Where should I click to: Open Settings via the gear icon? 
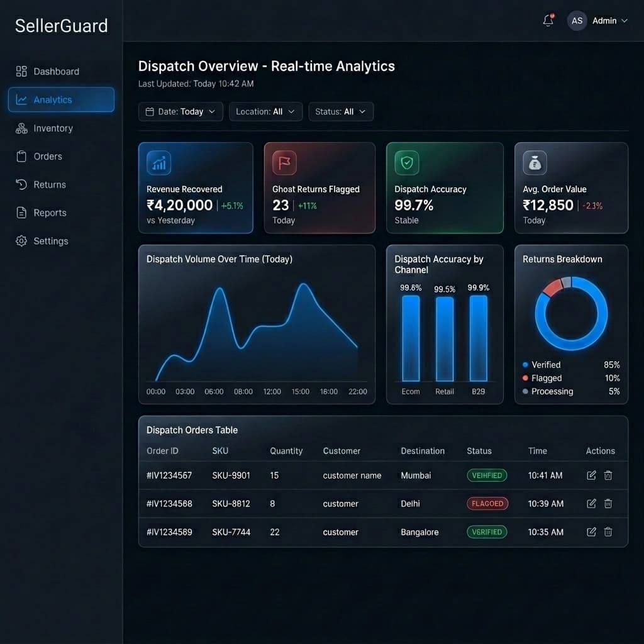coord(21,241)
